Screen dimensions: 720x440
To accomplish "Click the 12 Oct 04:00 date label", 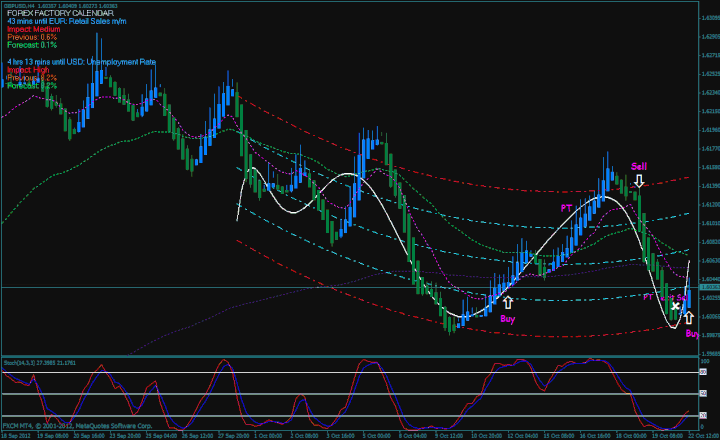I will point(523,435).
